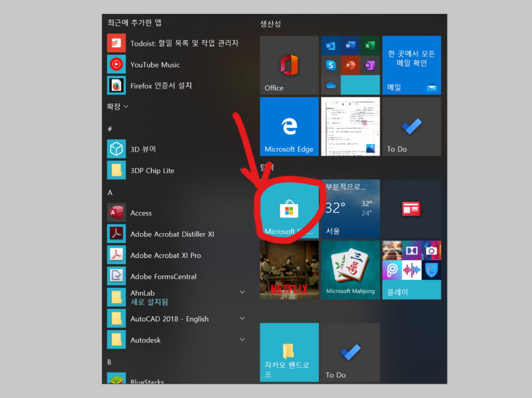This screenshot has height=398, width=532.
Task: Open Adobe Acrobat Distiller XI icon
Action: 116,234
